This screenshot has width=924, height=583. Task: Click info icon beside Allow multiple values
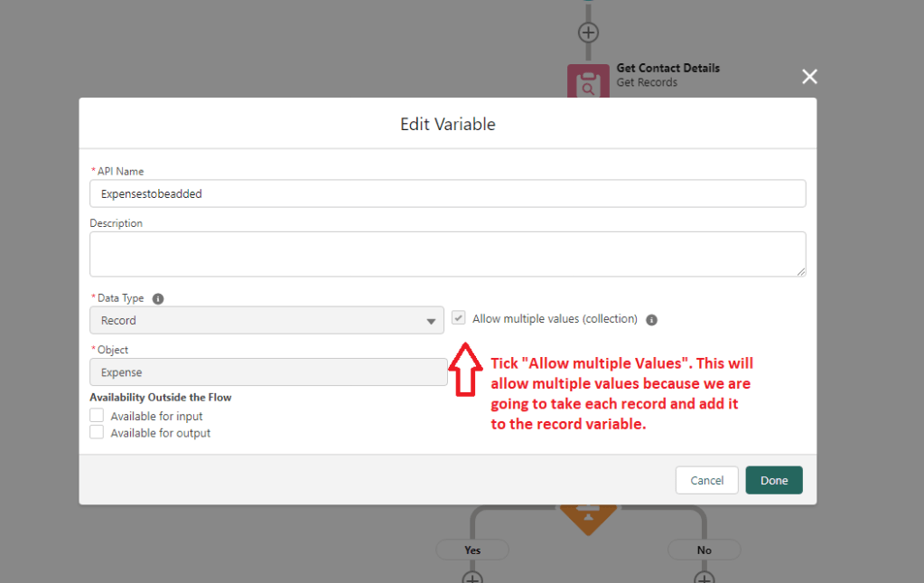[x=651, y=320]
